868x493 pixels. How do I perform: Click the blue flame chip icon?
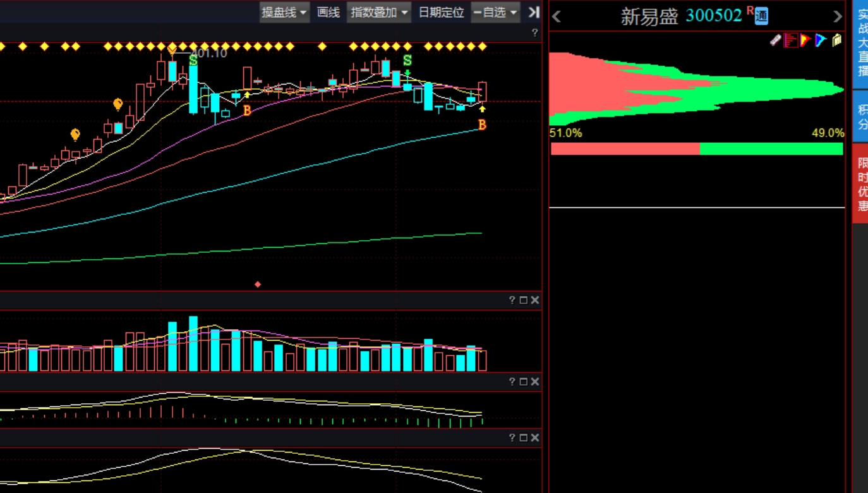click(821, 40)
